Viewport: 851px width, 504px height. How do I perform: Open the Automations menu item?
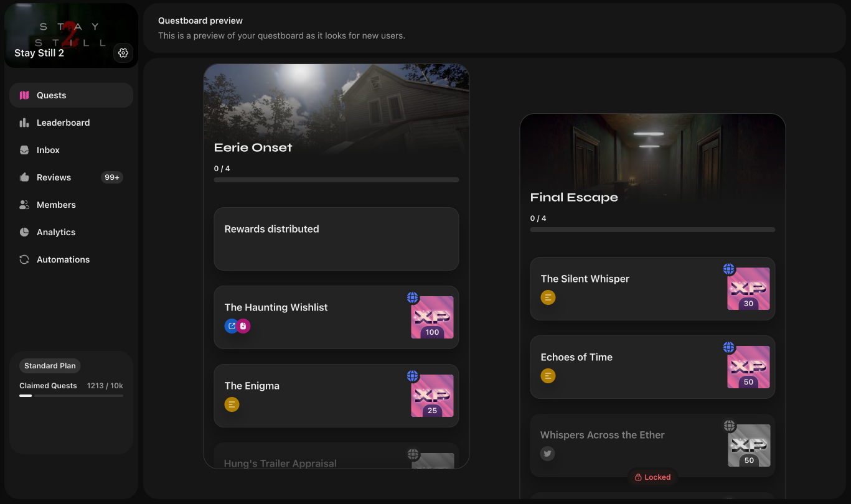tap(71, 259)
